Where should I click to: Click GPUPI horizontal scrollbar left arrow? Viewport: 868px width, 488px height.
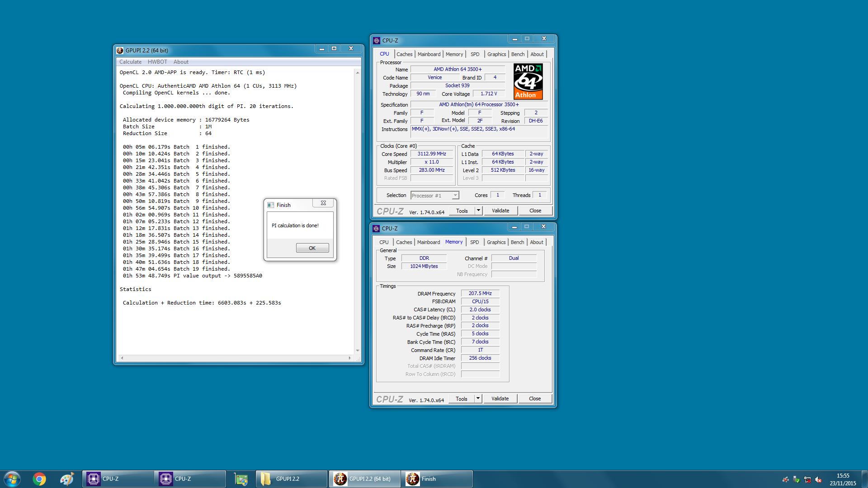(121, 358)
